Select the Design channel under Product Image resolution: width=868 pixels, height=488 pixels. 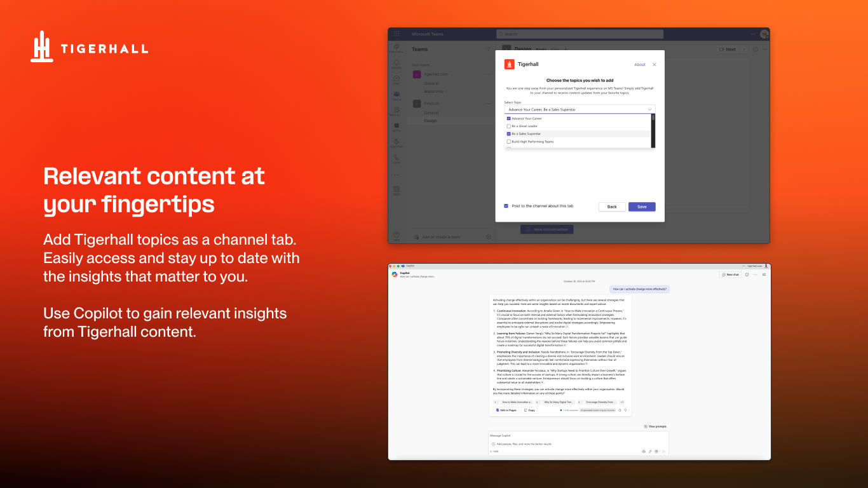tap(431, 120)
